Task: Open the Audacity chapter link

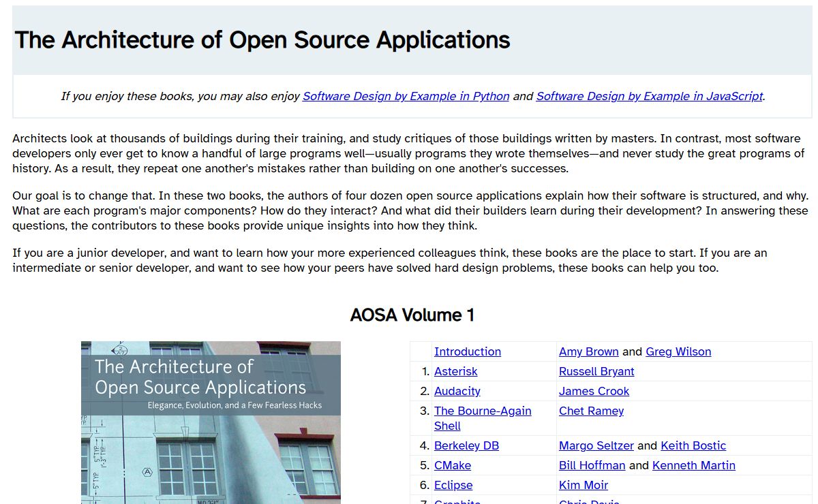Action: click(x=457, y=391)
